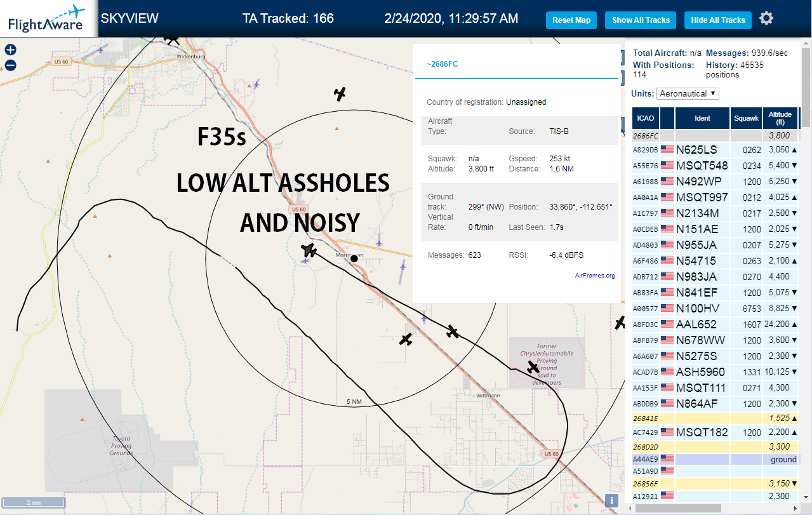812x515 pixels.
Task: Click altitude 24,200 in the AAL652 row
Action: tap(776, 324)
